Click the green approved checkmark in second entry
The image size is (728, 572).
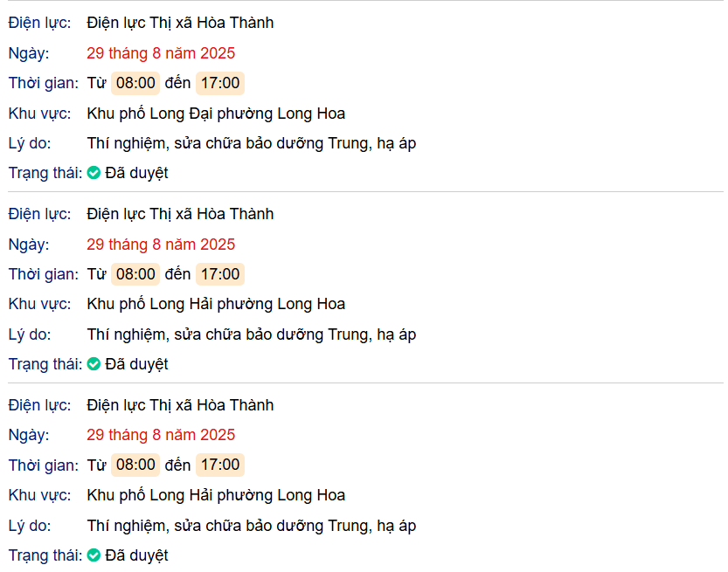tap(94, 364)
